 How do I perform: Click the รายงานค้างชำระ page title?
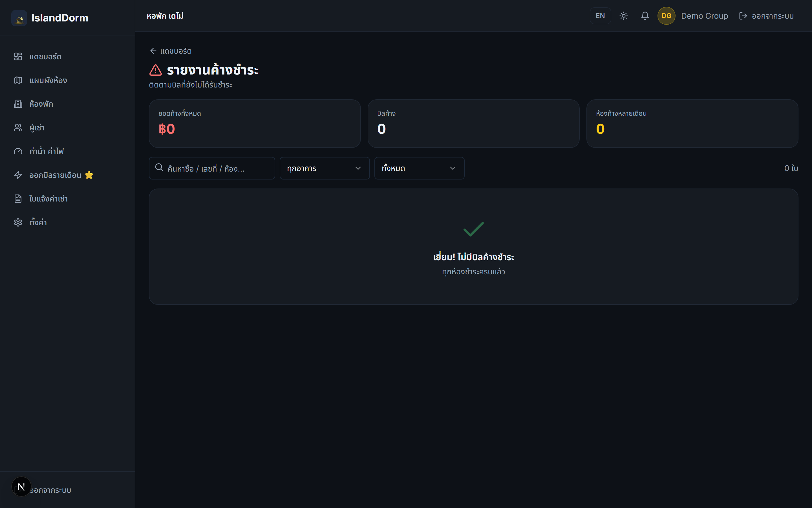point(213,70)
